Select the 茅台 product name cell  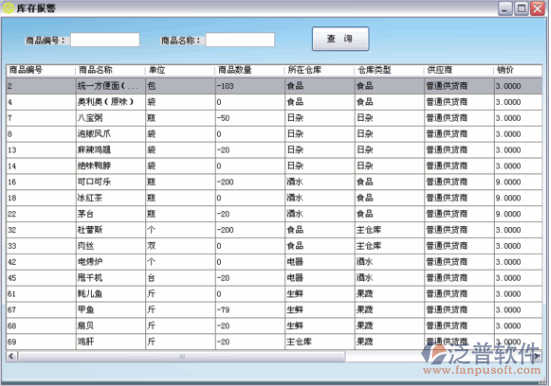(x=111, y=214)
